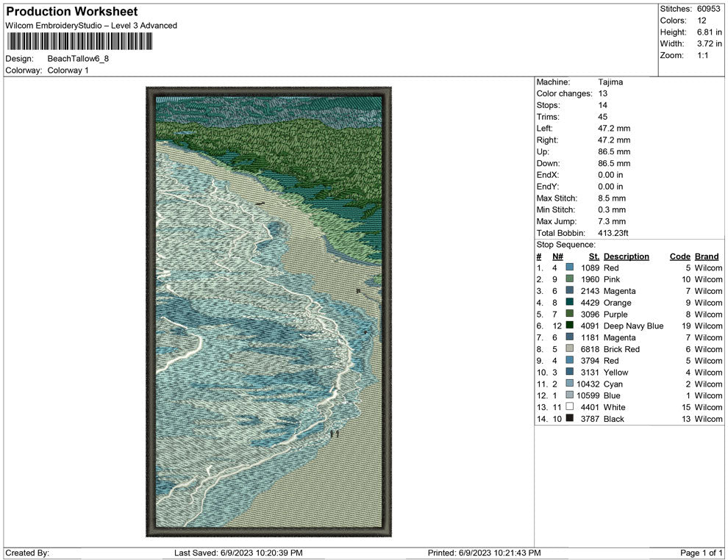The width and height of the screenshot is (728, 560).
Task: Pick the color swatch for stop 1
Action: pyautogui.click(x=569, y=268)
